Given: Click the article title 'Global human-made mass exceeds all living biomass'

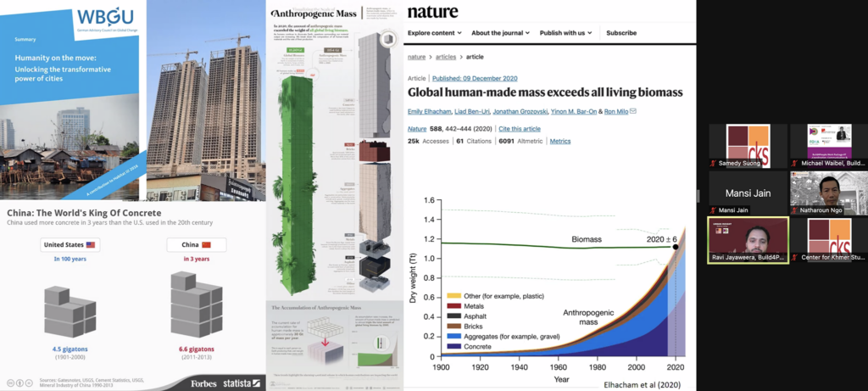Looking at the screenshot, I should 545,92.
